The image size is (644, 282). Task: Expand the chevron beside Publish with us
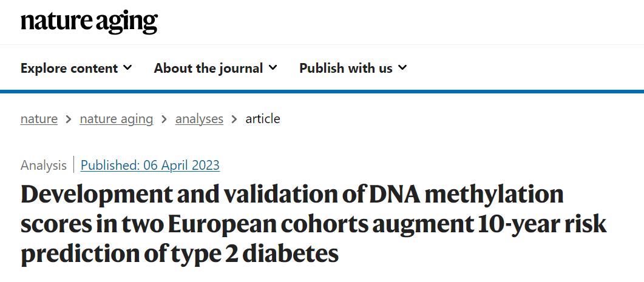point(402,67)
